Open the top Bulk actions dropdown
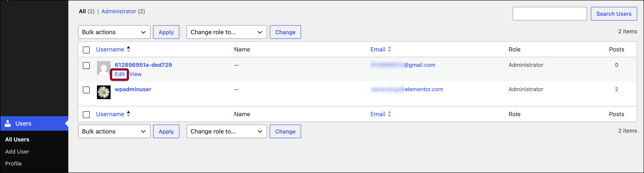Screen dimensions: 644x173 [114, 32]
